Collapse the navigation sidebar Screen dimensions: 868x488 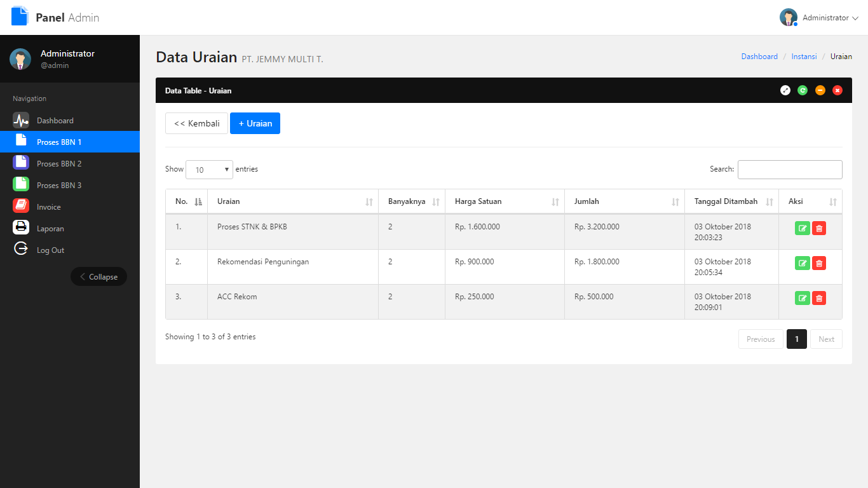pos(98,277)
